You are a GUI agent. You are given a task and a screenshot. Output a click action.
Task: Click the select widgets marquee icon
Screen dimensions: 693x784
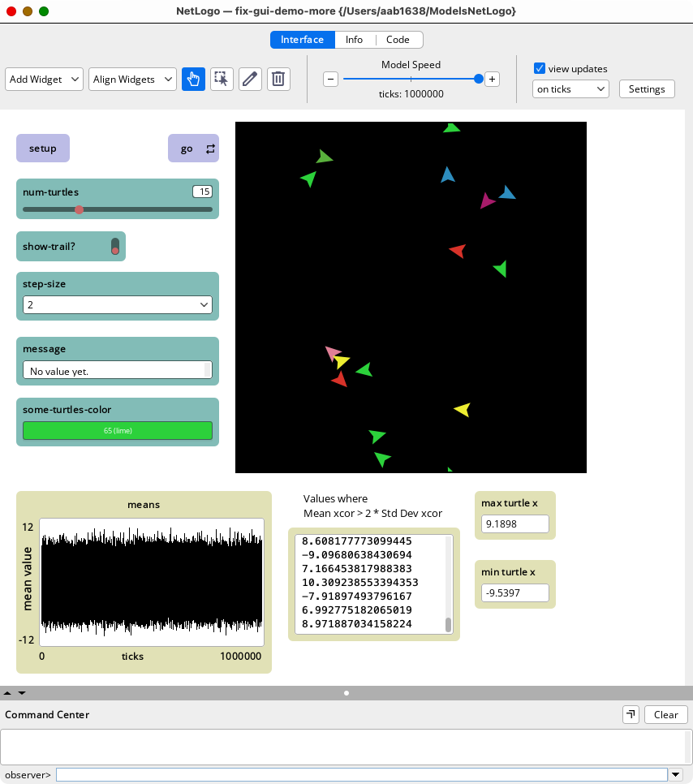tap(222, 79)
